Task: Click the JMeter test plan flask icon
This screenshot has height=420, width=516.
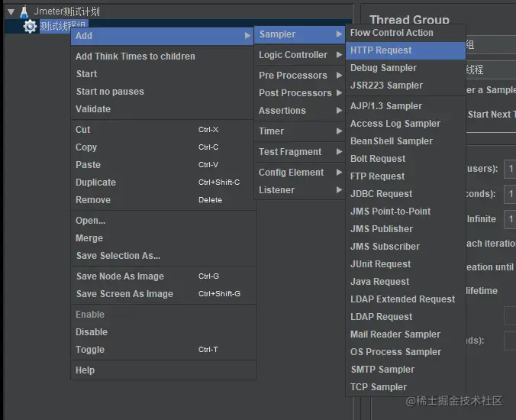Action: pyautogui.click(x=24, y=12)
